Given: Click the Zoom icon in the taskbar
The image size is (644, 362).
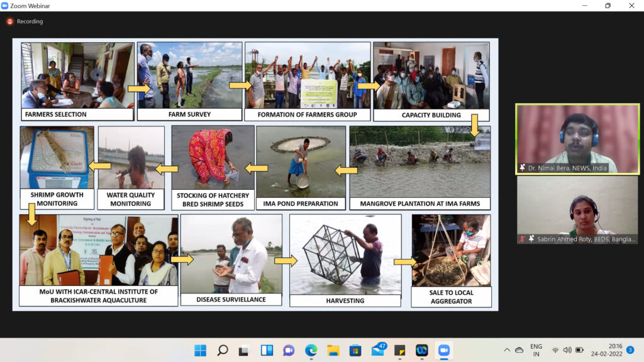Looking at the screenshot, I should tap(444, 350).
